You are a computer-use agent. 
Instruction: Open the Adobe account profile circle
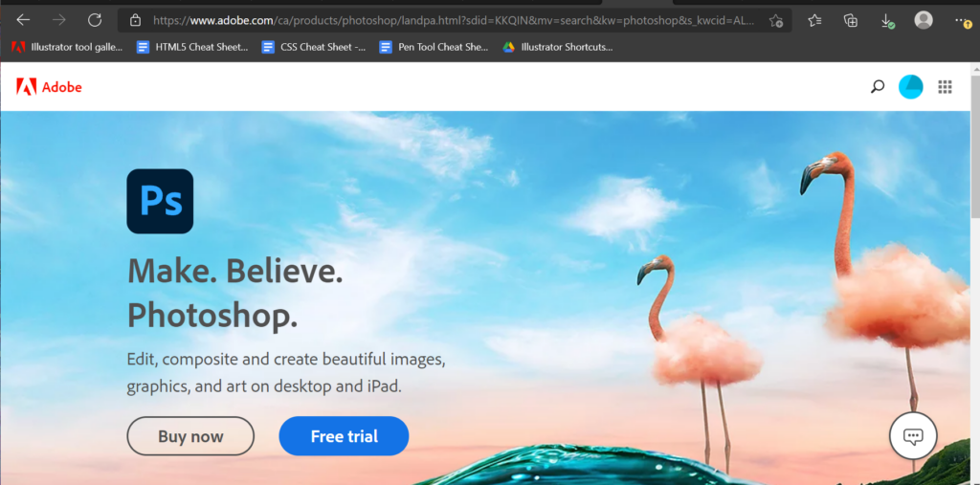tap(911, 87)
